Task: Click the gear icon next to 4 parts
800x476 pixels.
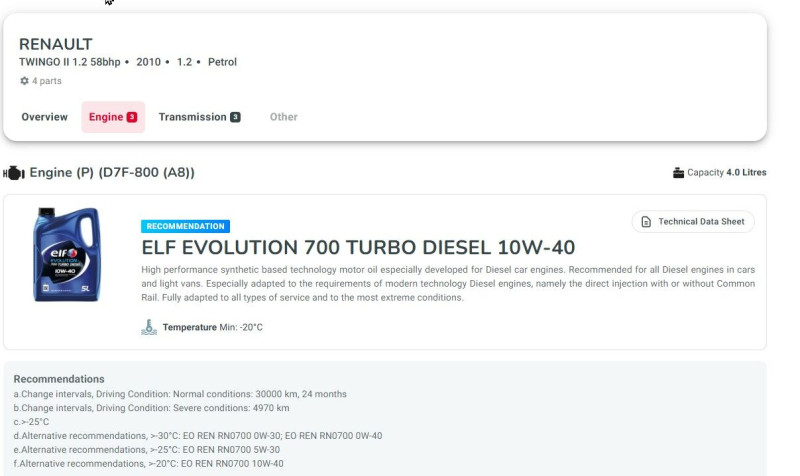Action: click(24, 81)
